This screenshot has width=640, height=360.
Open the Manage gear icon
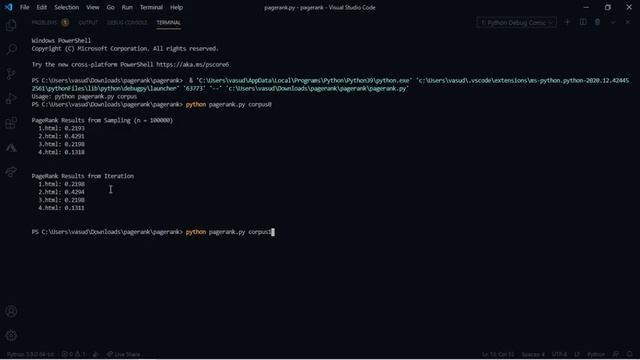11,336
